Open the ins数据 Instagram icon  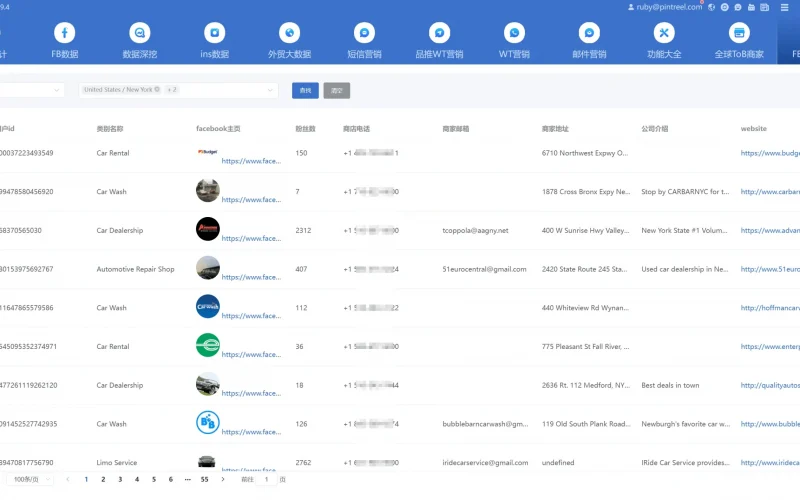[214, 33]
